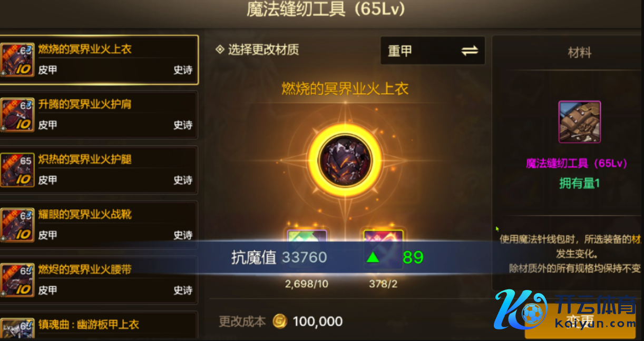Click the 魔法缝纫工具（65Lv） magenta item name
This screenshot has height=341, width=644.
click(x=578, y=163)
